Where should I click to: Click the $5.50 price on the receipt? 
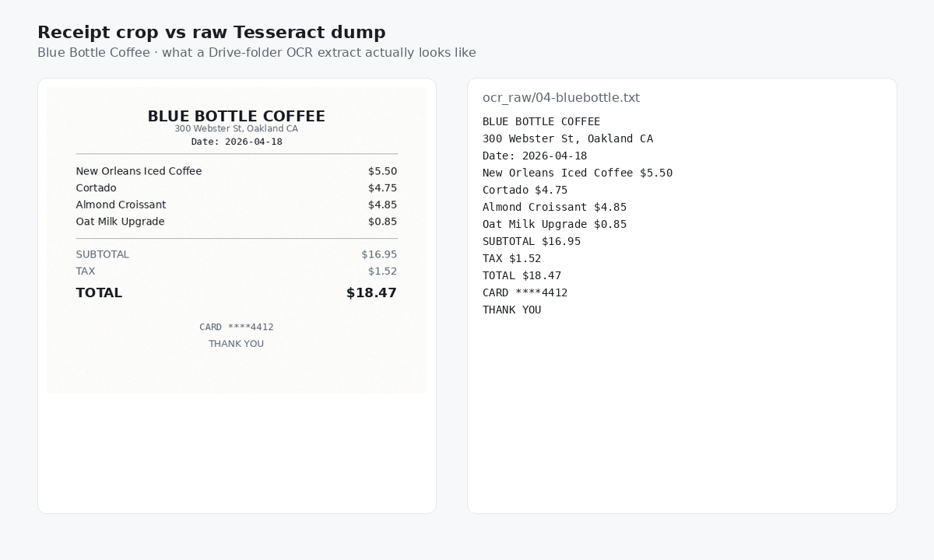(382, 171)
